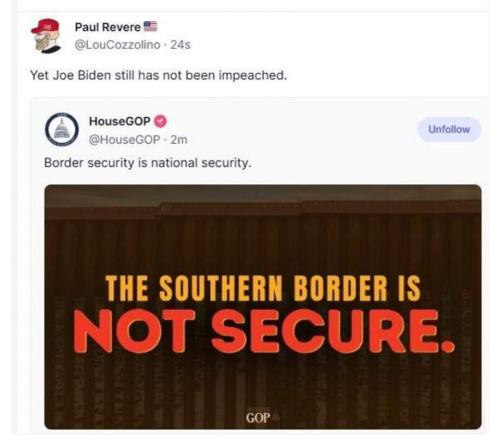Unfollow the HouseGOP account
The width and height of the screenshot is (500, 443).
pos(449,129)
